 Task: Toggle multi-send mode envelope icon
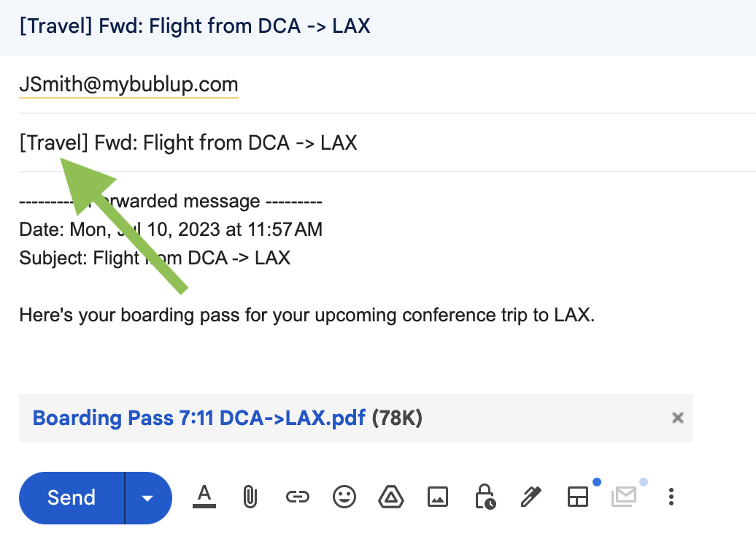point(625,497)
